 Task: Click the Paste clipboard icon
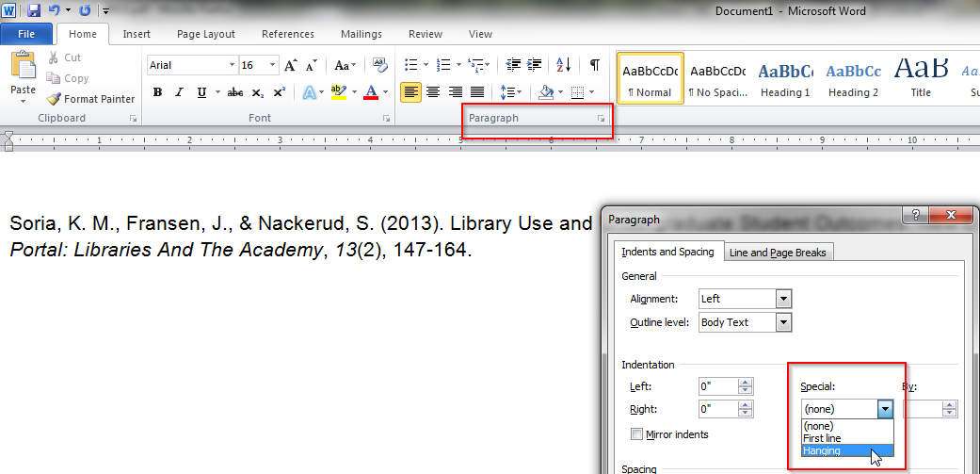24,66
